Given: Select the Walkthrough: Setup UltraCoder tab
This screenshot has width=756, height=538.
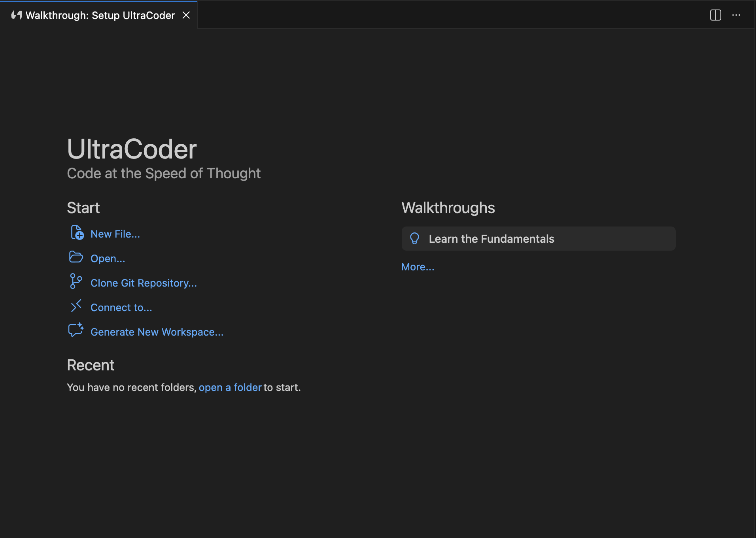Looking at the screenshot, I should (x=99, y=15).
